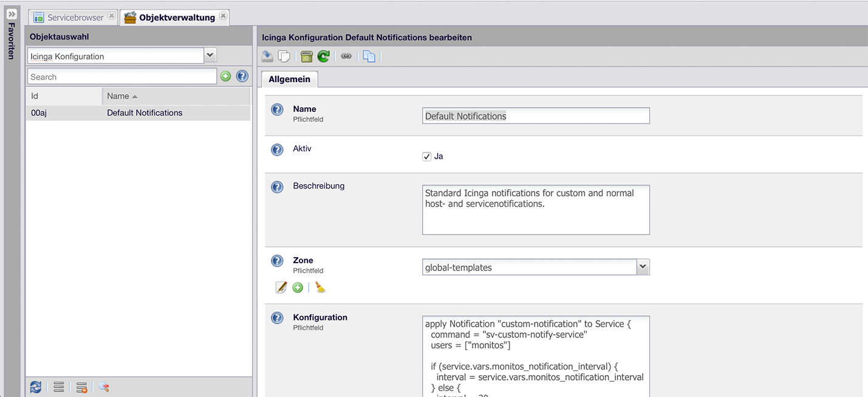Add a new object with green plus icon
Viewport: 868px width, 397px height.
point(226,77)
